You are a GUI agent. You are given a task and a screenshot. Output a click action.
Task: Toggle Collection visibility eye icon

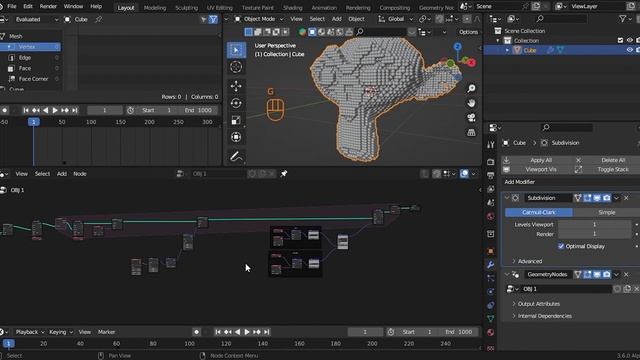click(630, 40)
